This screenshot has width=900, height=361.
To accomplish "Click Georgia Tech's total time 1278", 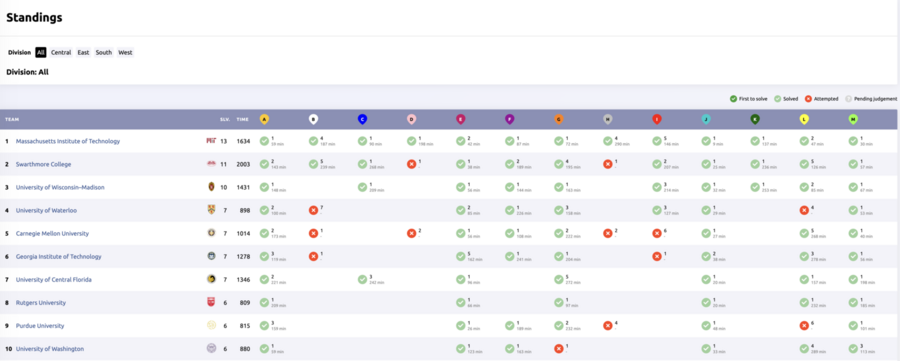I will point(244,257).
